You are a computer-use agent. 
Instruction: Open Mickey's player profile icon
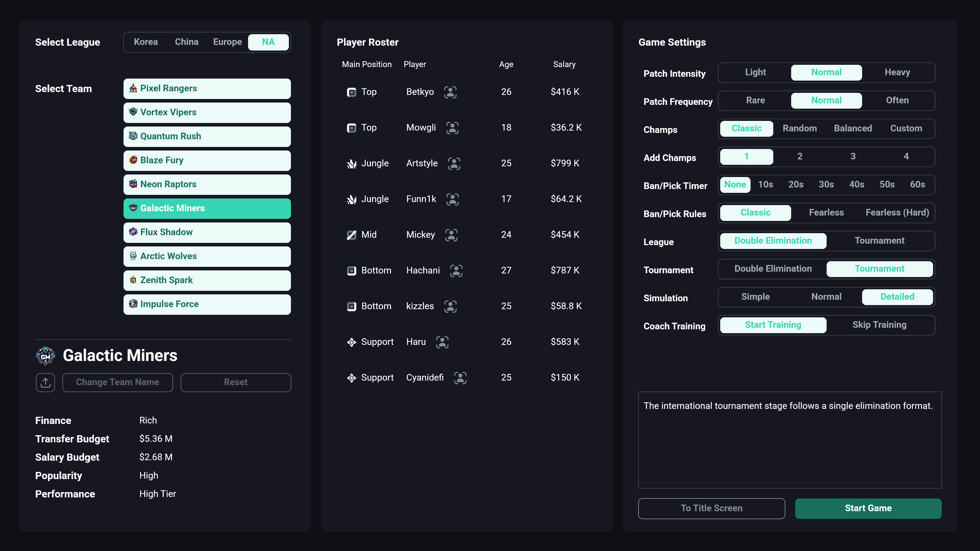point(451,235)
